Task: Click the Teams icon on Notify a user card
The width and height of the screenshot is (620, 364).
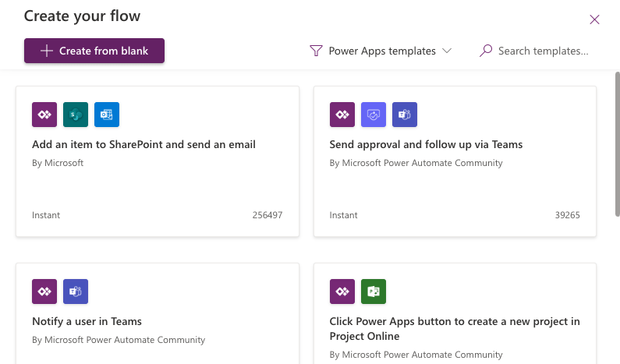Action: coord(76,292)
